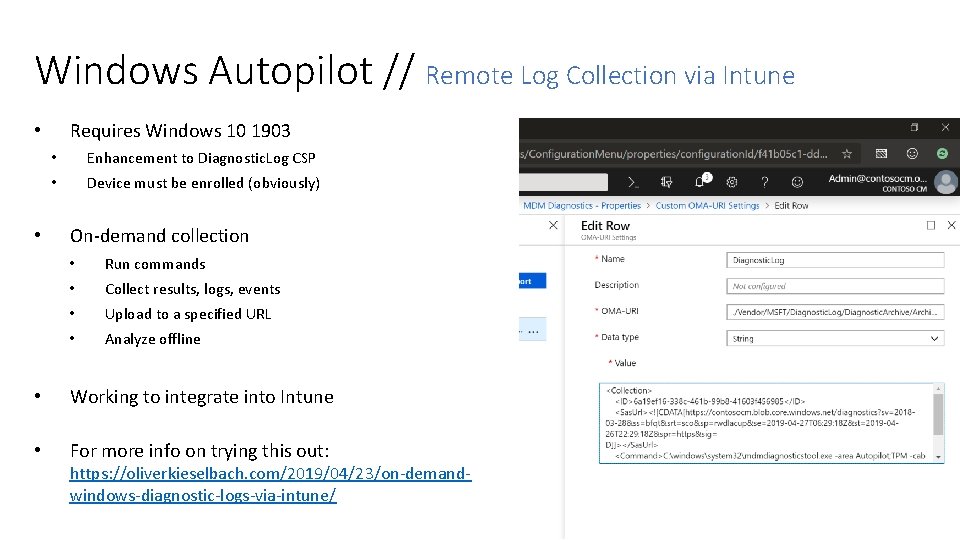960x540 pixels.
Task: Maximize the Edit Row blade
Action: 931,225
